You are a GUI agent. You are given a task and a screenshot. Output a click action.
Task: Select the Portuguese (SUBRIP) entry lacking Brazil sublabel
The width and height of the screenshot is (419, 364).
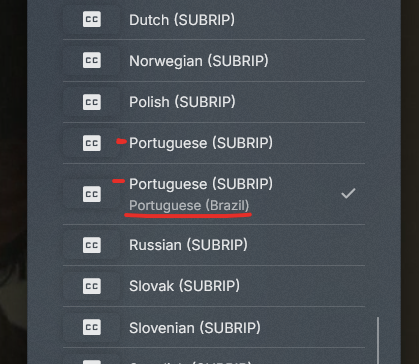click(x=214, y=143)
